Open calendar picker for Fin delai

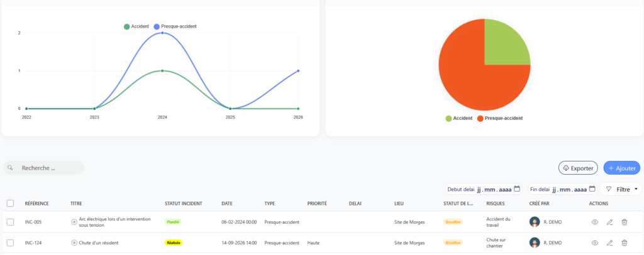592,189
